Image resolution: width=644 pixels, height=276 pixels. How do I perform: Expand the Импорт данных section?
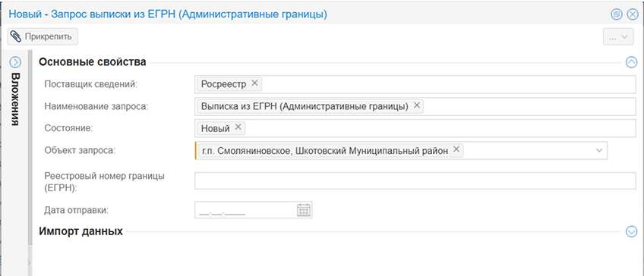[631, 232]
